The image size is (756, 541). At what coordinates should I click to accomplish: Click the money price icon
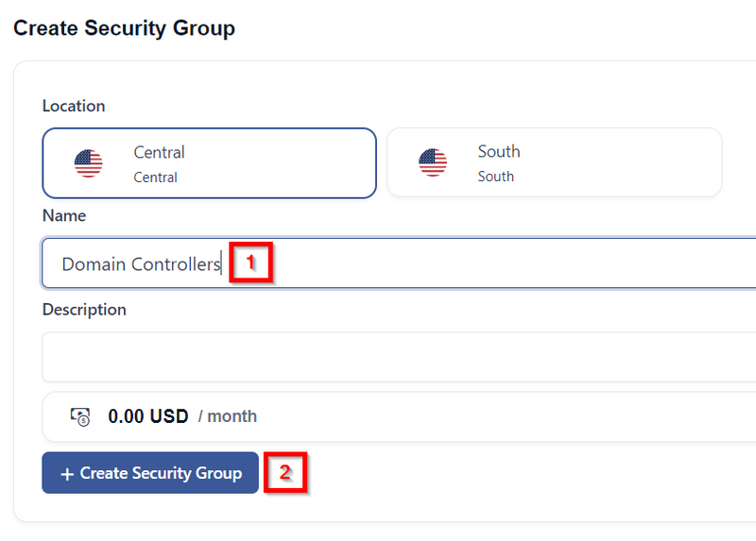pyautogui.click(x=80, y=416)
